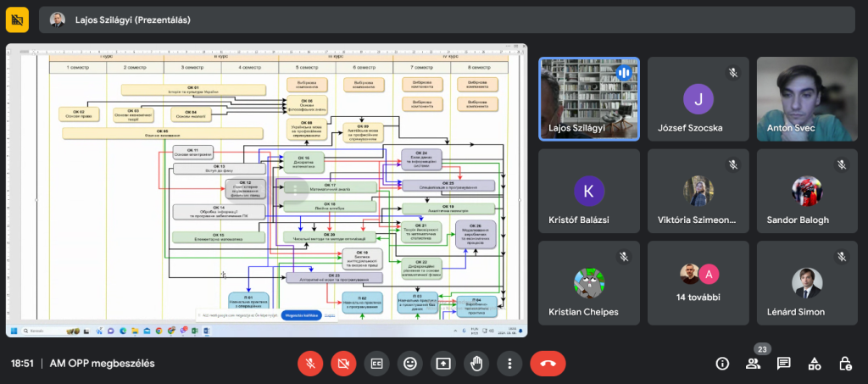Screen dimensions: 868x384
Task: Click the present screen (share) icon
Action: coord(443,363)
